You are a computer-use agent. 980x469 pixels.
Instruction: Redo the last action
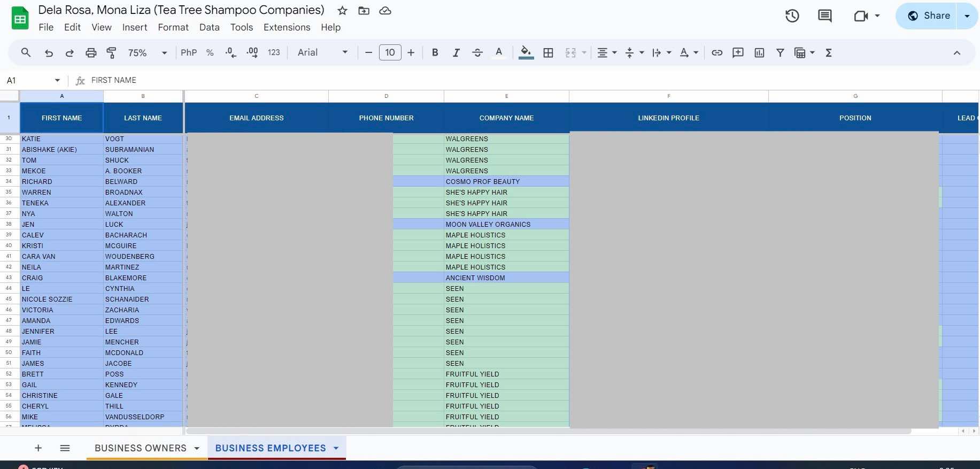(x=70, y=52)
